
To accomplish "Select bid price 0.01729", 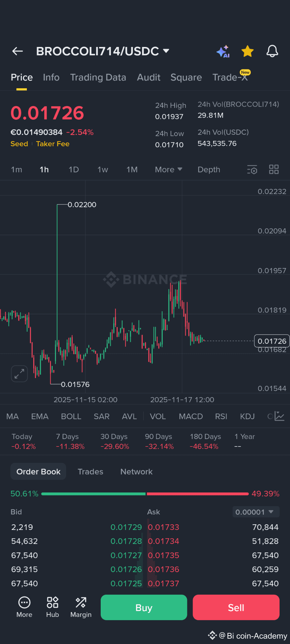I will click(x=126, y=527).
